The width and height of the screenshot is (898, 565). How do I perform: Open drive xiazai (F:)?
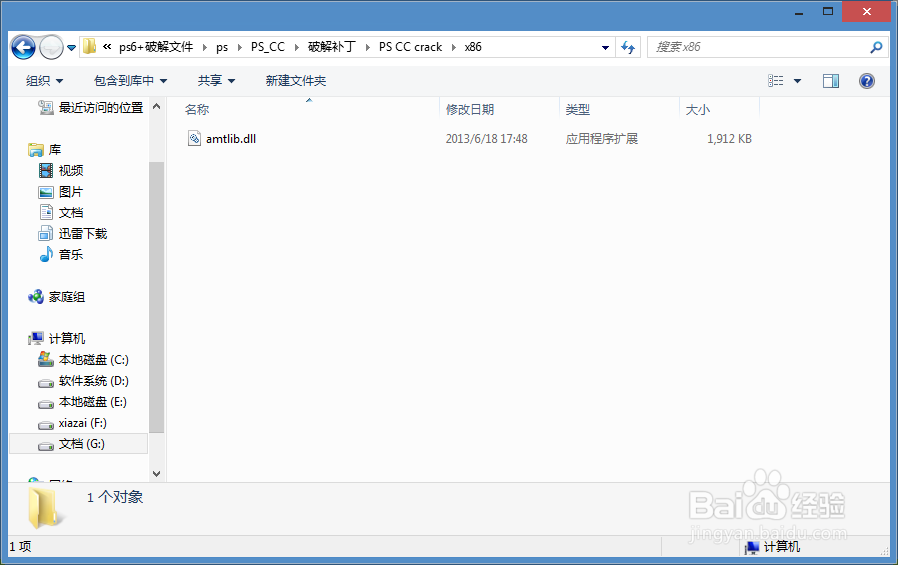[x=82, y=423]
